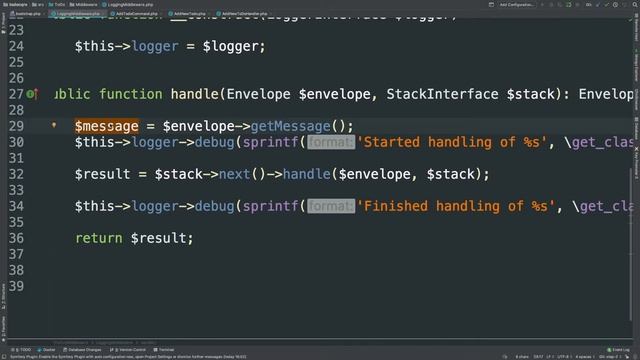
Task: Click StackInterface type hint on line 27
Action: [442, 94]
